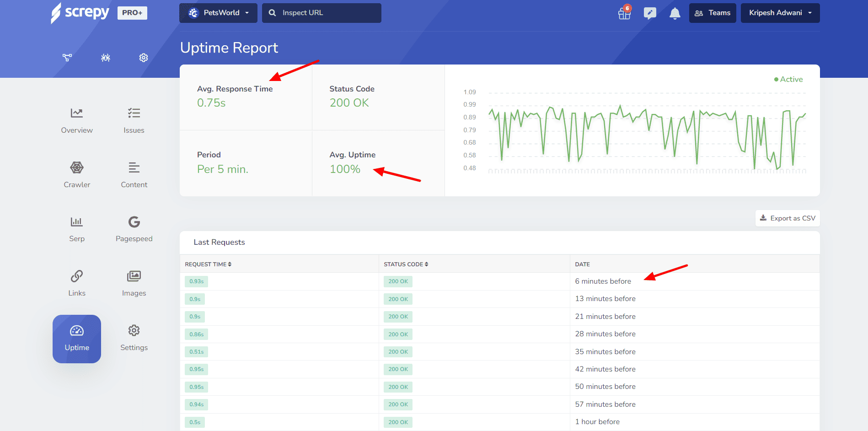This screenshot has height=431, width=868.
Task: Open the feedback chat icon
Action: point(649,13)
